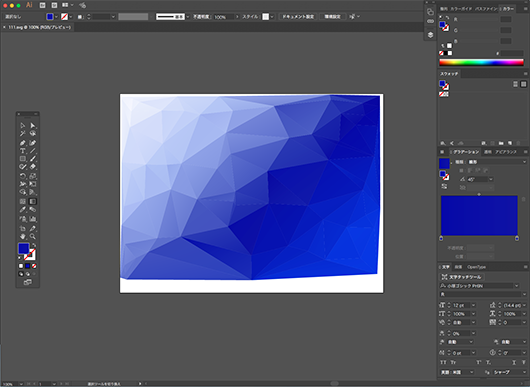Pick the Magic Wand tool
The height and width of the screenshot is (387, 530).
(x=23, y=134)
